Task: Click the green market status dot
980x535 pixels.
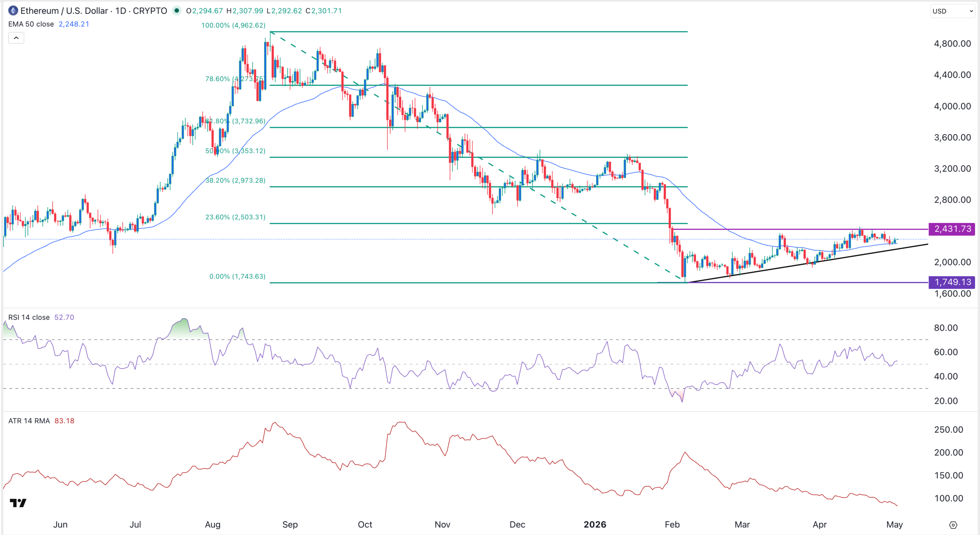Action: (176, 11)
